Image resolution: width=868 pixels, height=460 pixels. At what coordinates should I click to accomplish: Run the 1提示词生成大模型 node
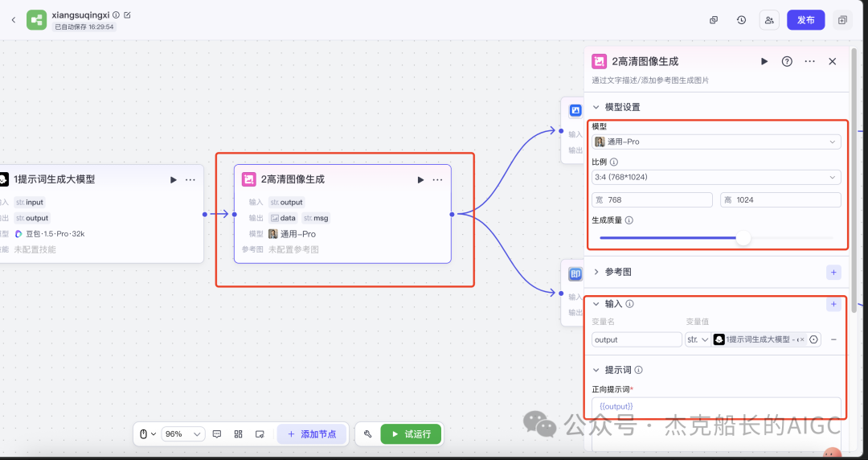174,179
